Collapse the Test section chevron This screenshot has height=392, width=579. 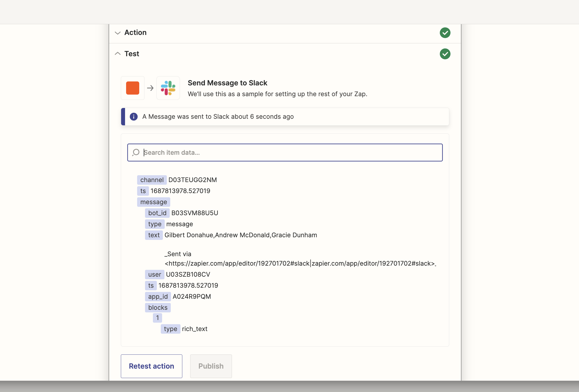pyautogui.click(x=118, y=54)
